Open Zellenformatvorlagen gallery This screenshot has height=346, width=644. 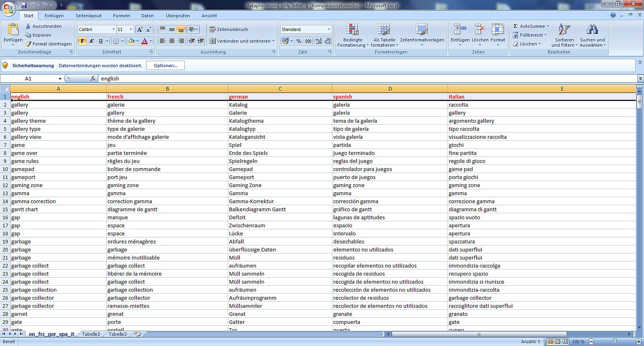pos(422,35)
